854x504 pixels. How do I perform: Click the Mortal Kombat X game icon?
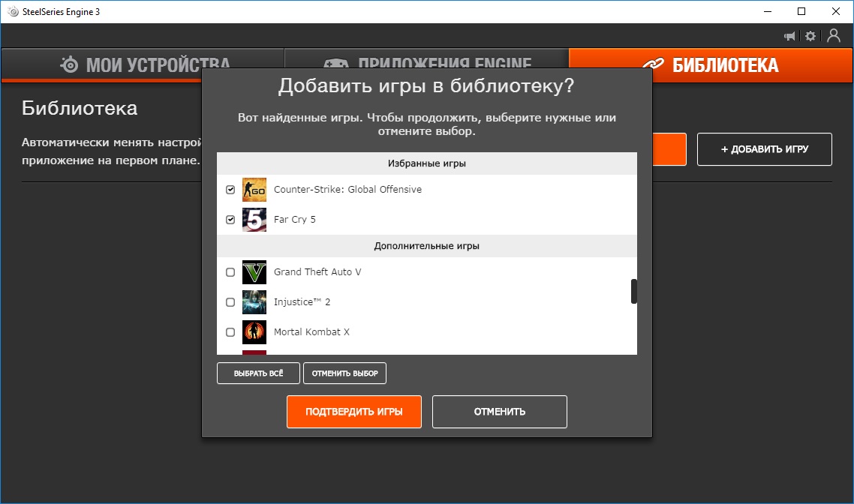coord(254,332)
